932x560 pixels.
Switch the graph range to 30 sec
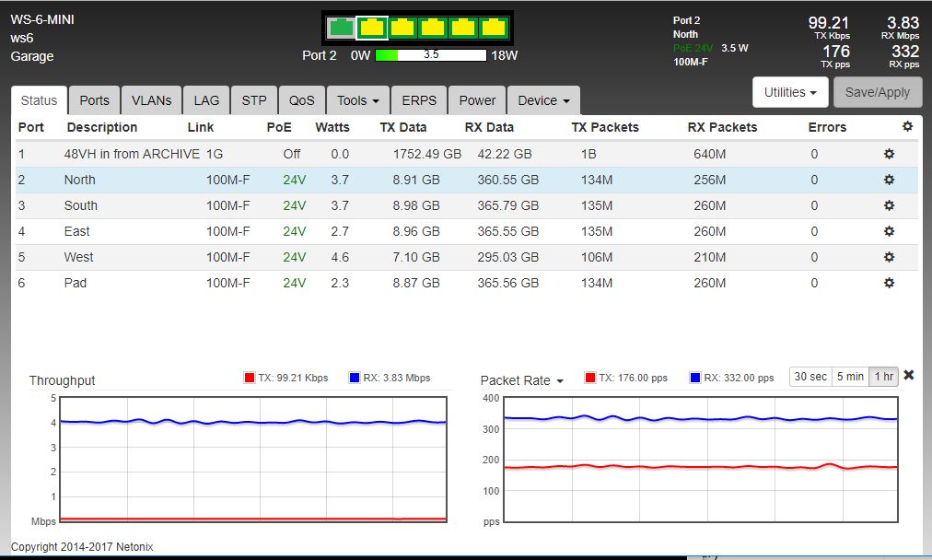coord(810,377)
